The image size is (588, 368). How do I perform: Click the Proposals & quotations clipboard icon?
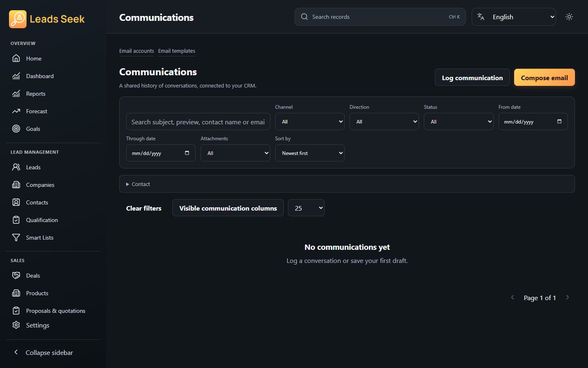[16, 311]
